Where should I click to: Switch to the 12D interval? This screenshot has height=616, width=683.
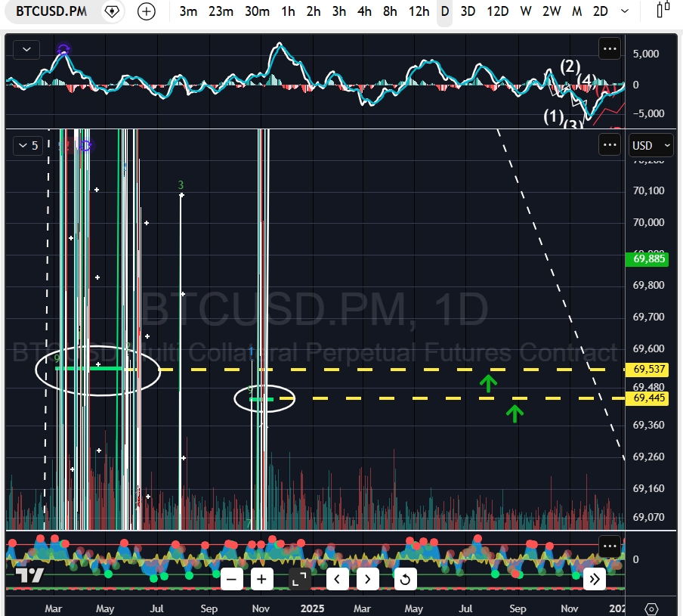click(497, 11)
